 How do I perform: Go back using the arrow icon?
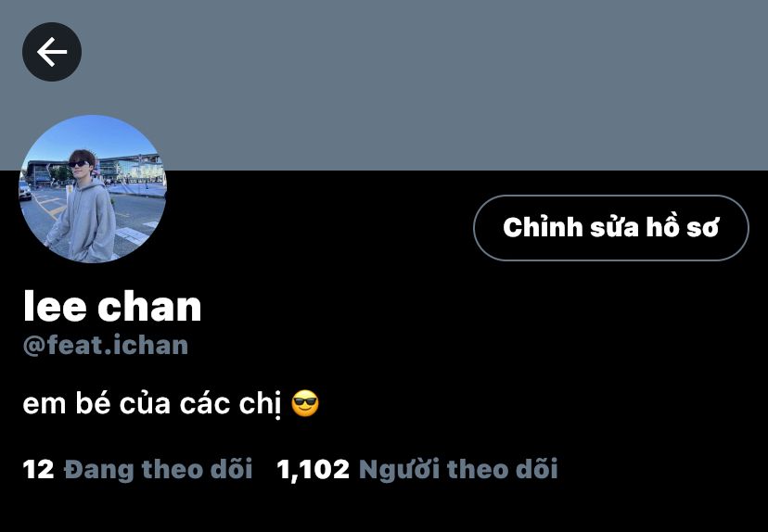52,52
